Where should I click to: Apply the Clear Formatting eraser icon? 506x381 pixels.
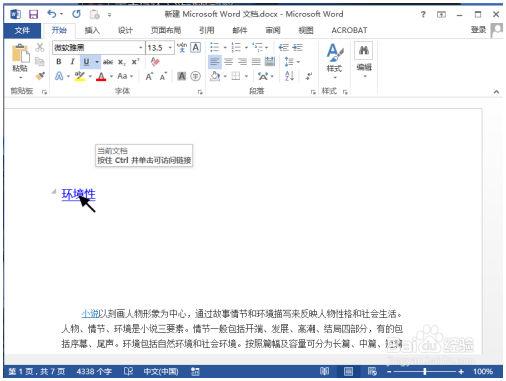[155, 62]
